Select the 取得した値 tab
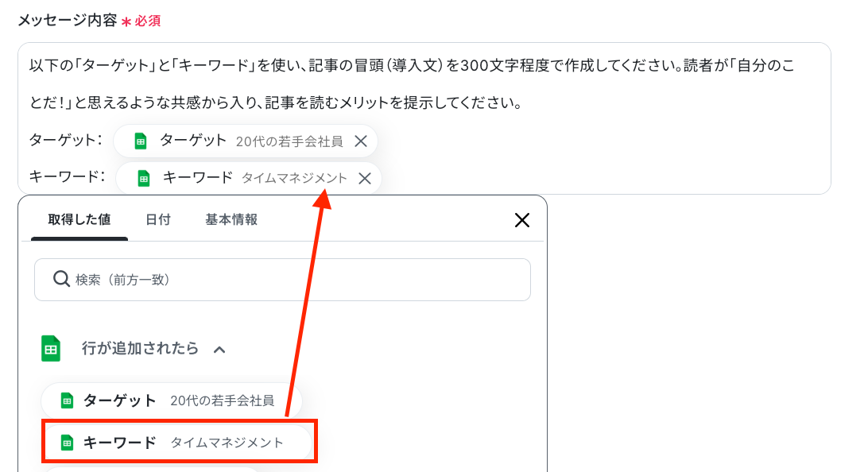 coord(79,219)
